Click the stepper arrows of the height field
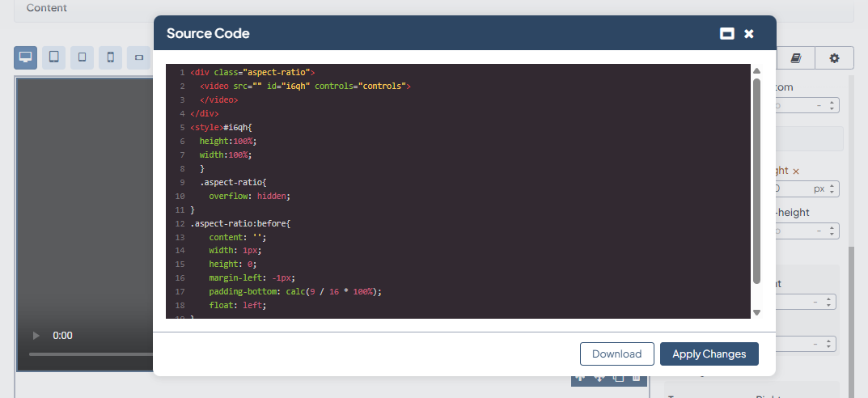The width and height of the screenshot is (868, 398). coord(832,188)
